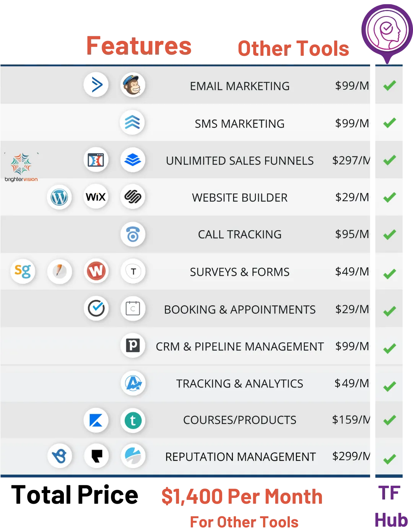Click the Mailchimp monkey icon

click(x=133, y=84)
